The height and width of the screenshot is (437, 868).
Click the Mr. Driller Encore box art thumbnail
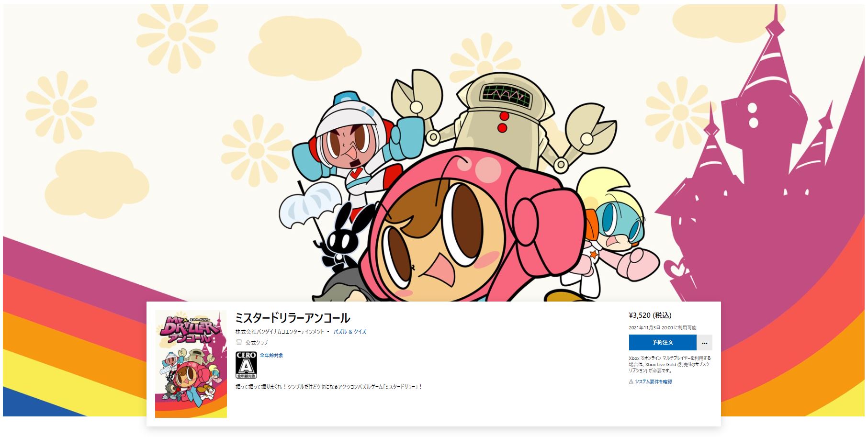pyautogui.click(x=191, y=364)
